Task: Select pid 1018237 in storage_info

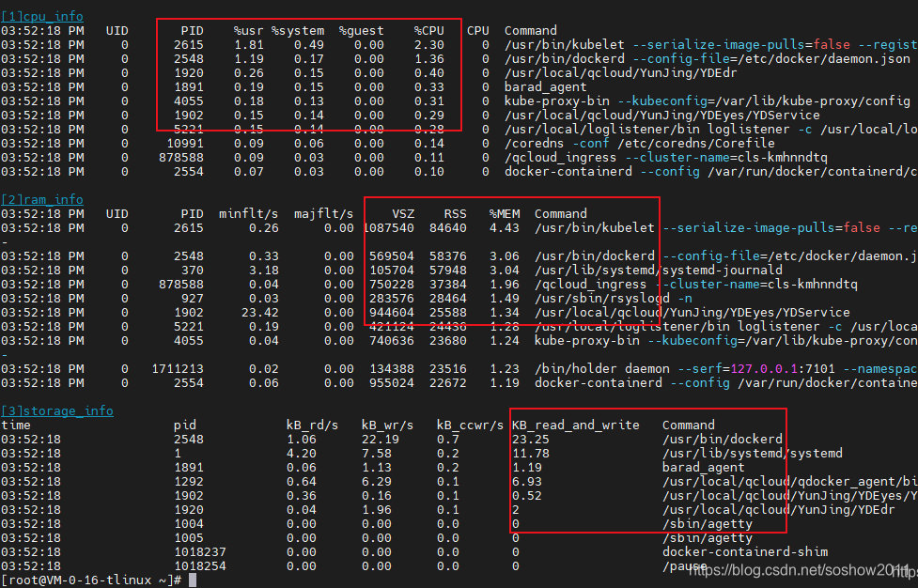Action: [x=199, y=551]
